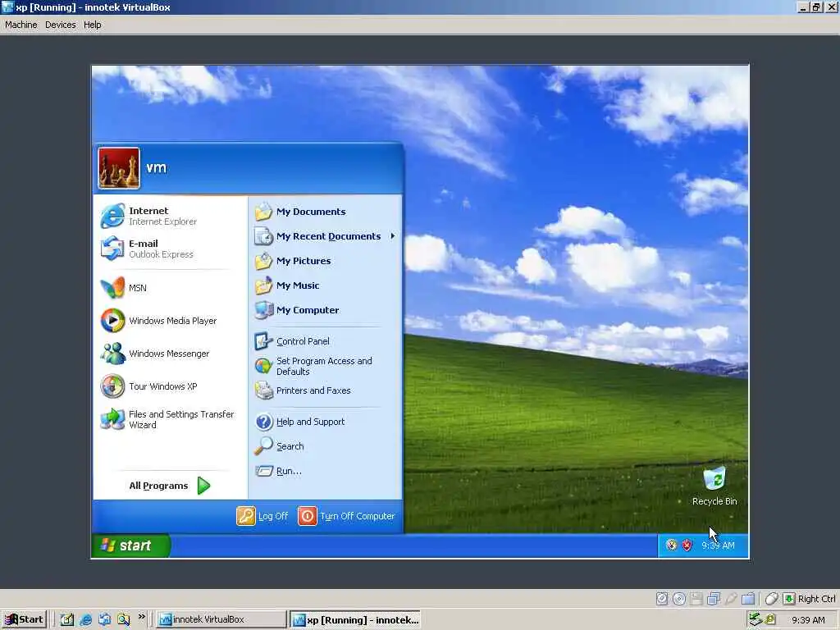This screenshot has height=630, width=840.
Task: Select the Recycle Bin desktop icon
Action: pyautogui.click(x=714, y=486)
